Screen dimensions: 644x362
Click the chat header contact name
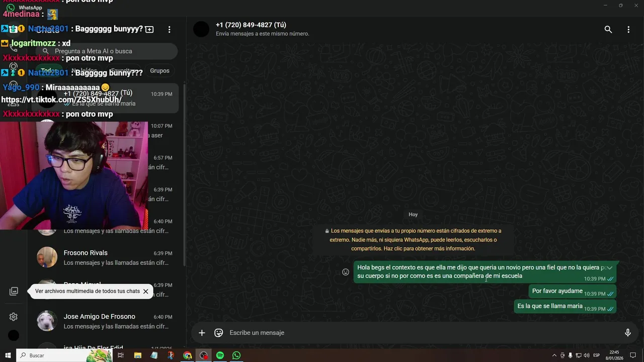[251, 25]
